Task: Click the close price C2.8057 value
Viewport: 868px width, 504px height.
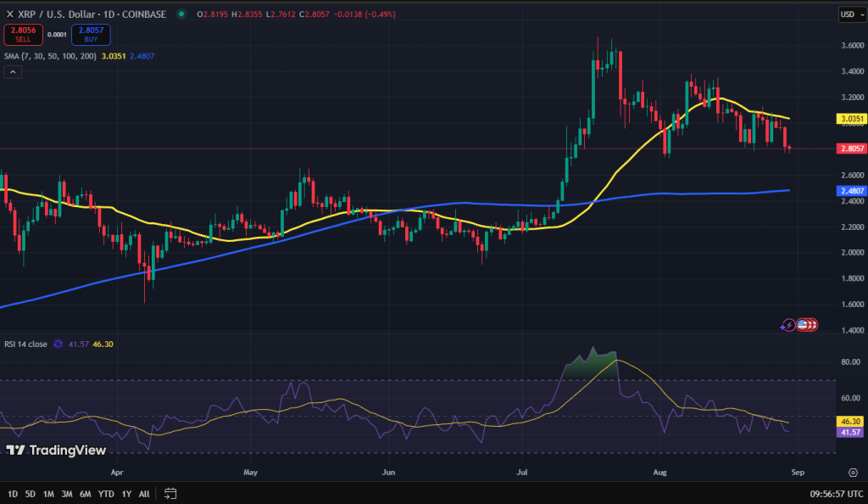Action: (314, 14)
